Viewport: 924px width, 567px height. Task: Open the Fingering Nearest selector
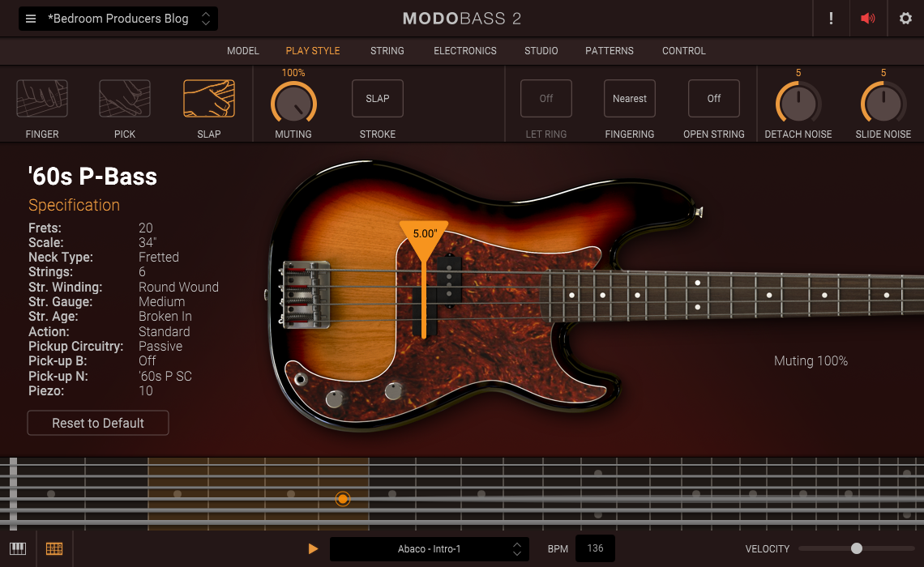[630, 99]
